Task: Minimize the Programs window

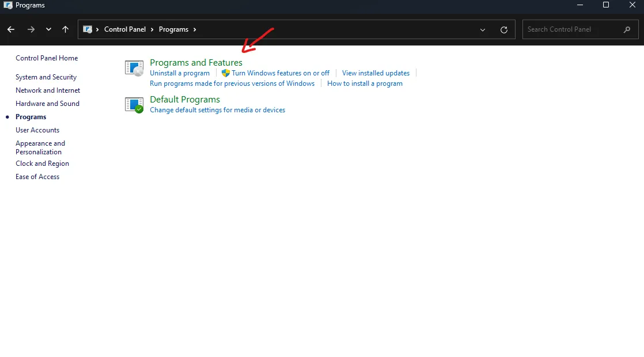Action: 580,5
